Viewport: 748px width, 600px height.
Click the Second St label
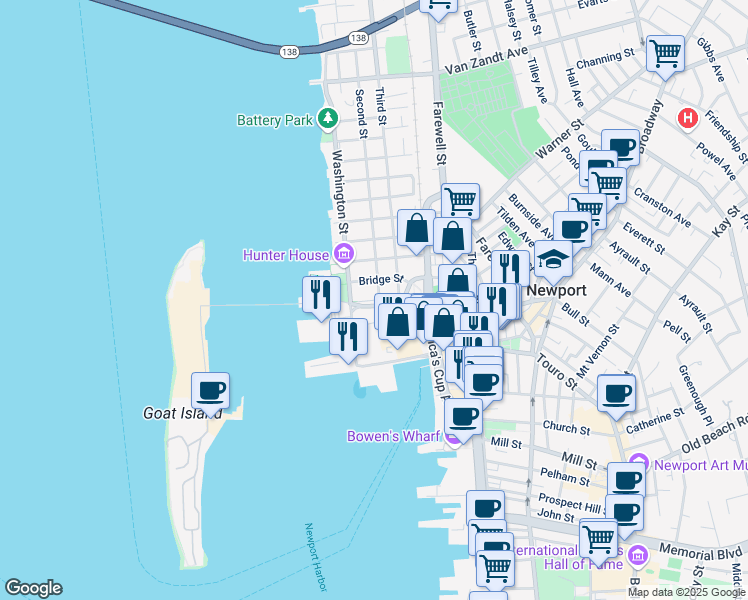[362, 114]
